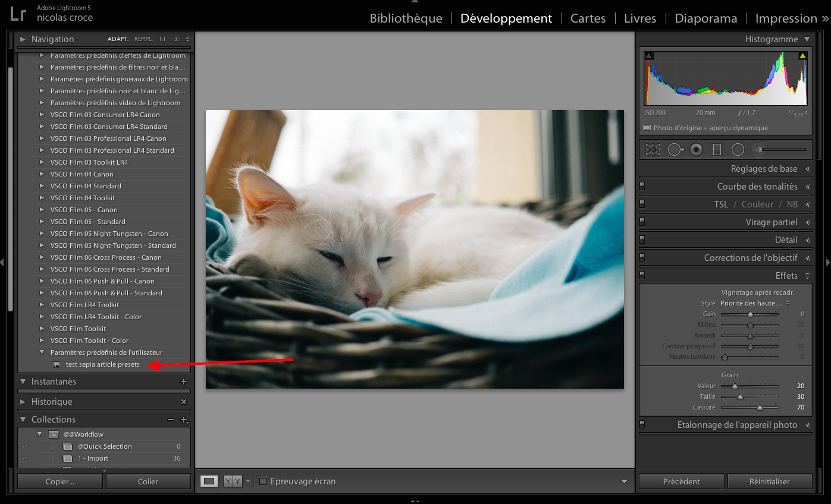This screenshot has width=831, height=504.
Task: Adjust the Grain Valeur slider
Action: pyautogui.click(x=735, y=386)
